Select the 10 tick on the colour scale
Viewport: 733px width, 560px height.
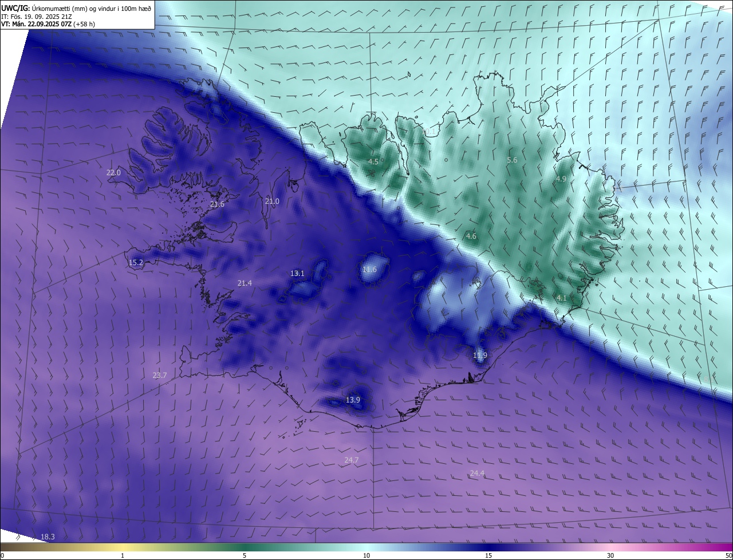tap(366, 555)
